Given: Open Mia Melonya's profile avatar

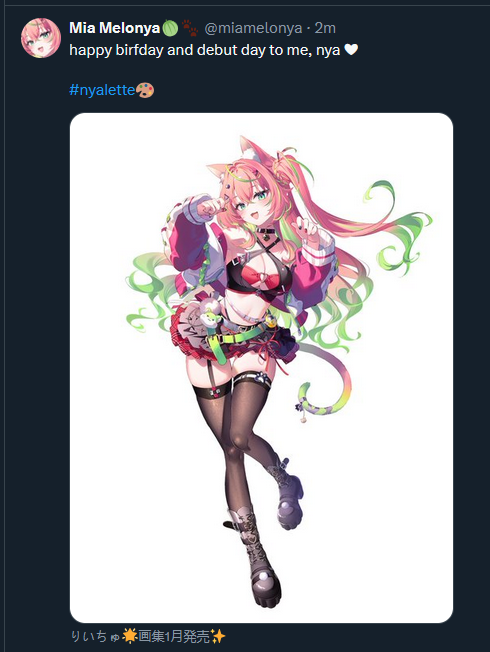Looking at the screenshot, I should [x=41, y=38].
